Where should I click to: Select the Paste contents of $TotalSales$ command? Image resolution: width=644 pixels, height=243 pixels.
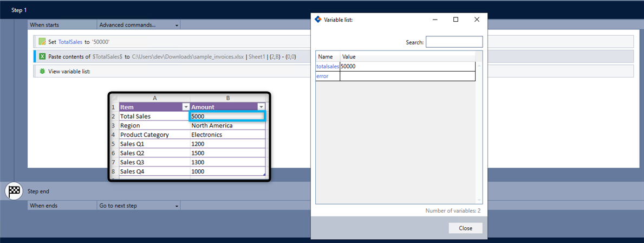pyautogui.click(x=334, y=56)
